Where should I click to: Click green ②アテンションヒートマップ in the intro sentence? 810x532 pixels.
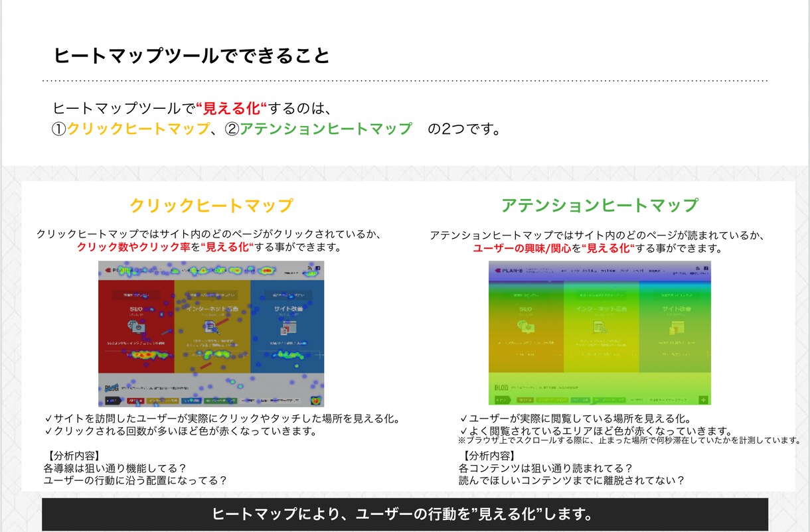(x=319, y=129)
